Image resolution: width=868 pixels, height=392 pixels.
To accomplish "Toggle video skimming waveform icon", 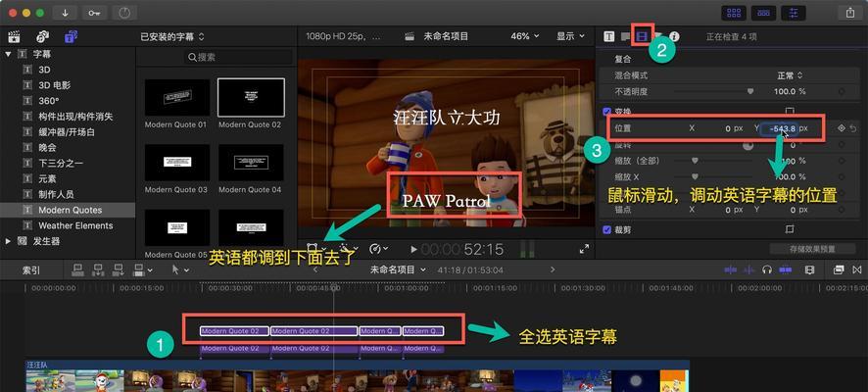I will point(731,269).
